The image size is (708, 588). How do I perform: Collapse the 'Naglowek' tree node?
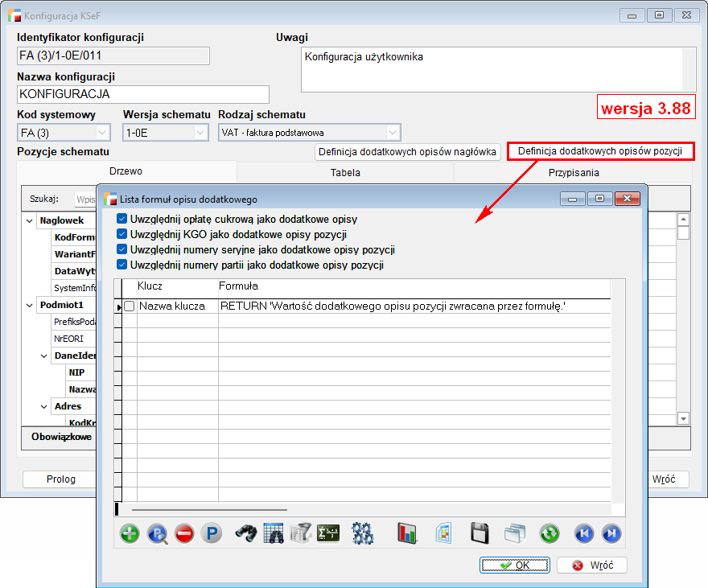(29, 220)
